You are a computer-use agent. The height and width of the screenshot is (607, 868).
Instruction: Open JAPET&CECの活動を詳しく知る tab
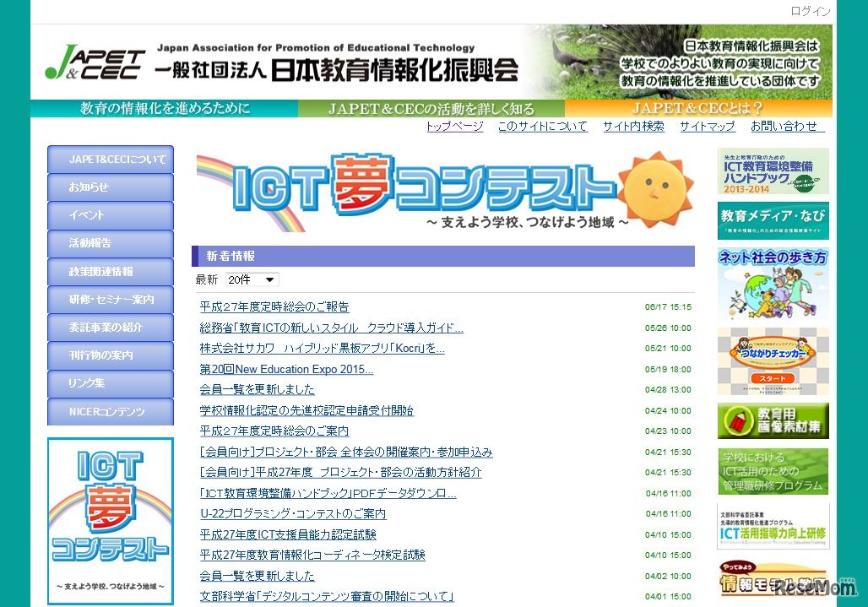point(431,108)
